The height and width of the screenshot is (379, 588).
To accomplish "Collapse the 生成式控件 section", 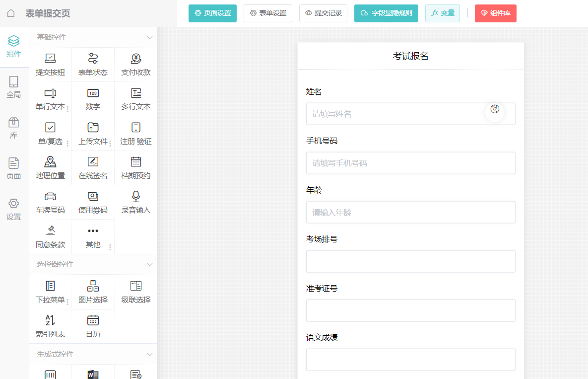I will coord(149,354).
